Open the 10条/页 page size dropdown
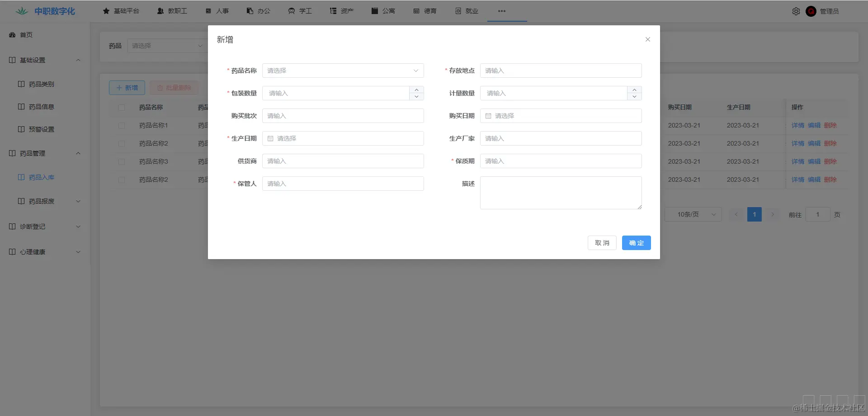The image size is (868, 416). coord(693,214)
